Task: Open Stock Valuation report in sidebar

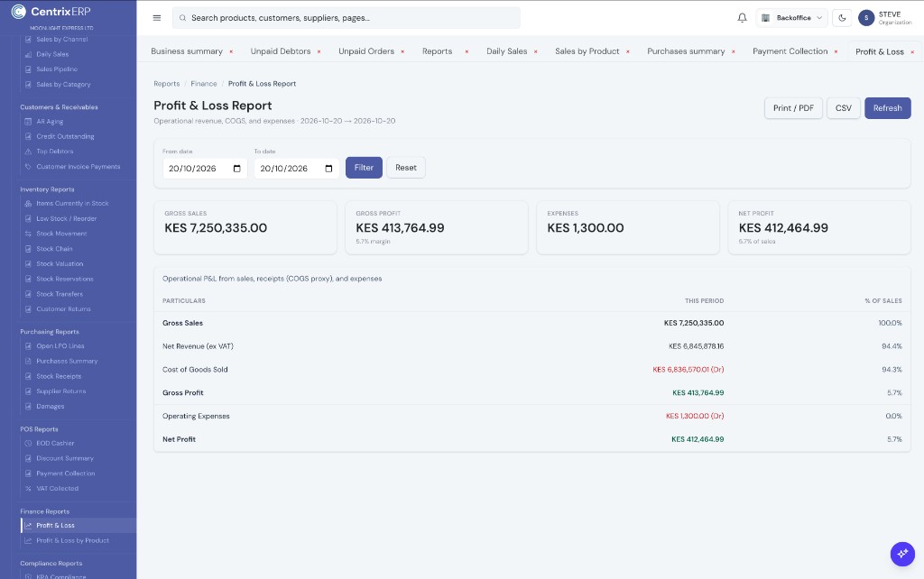Action: tap(60, 264)
